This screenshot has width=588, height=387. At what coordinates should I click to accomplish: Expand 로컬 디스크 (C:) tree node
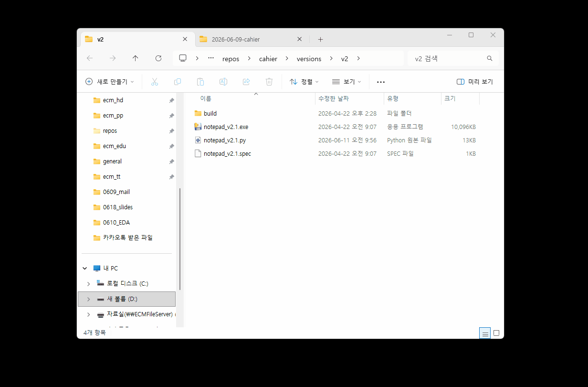coord(88,283)
